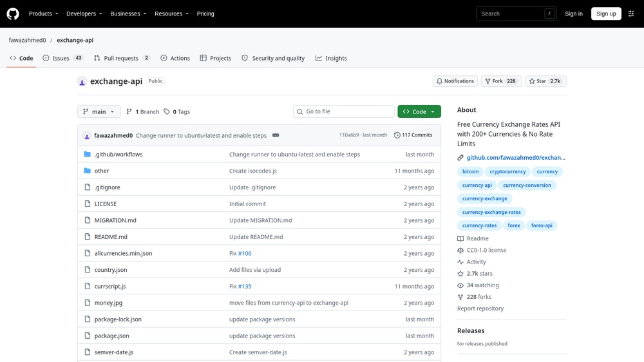Open the currency-exchange-rates topic tag
Image resolution: width=644 pixels, height=362 pixels.
[x=491, y=212]
